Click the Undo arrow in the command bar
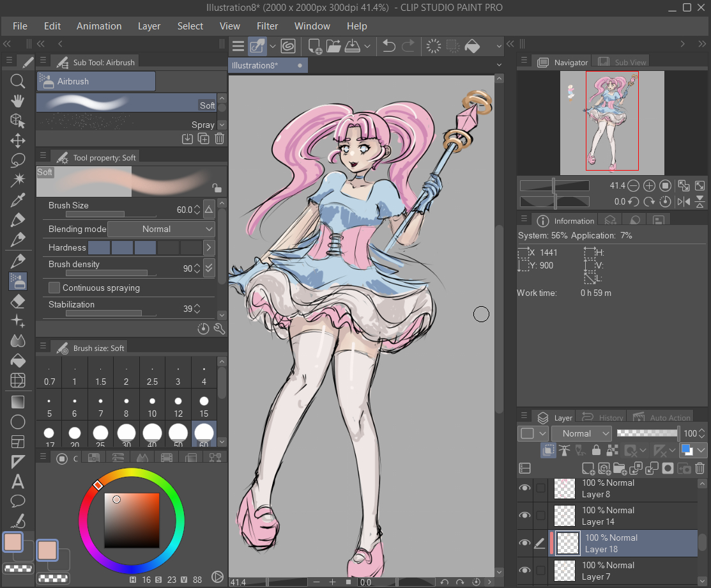This screenshot has width=711, height=588. (x=388, y=46)
